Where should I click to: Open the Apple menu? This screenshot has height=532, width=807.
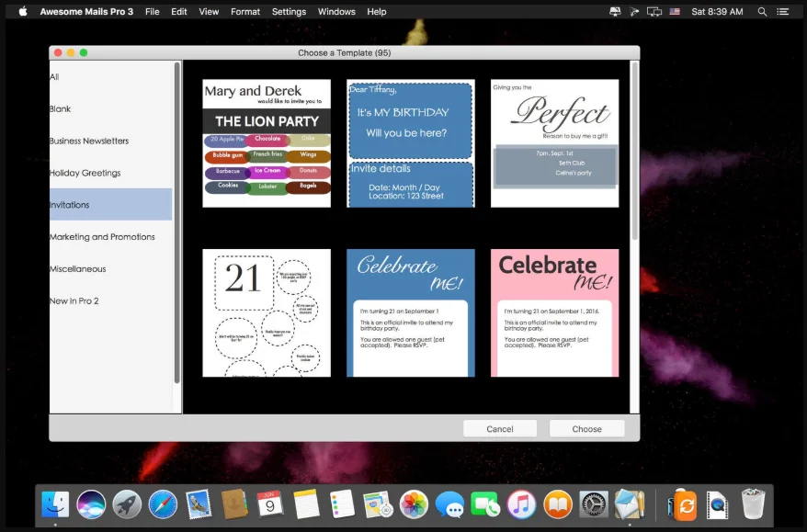point(23,11)
